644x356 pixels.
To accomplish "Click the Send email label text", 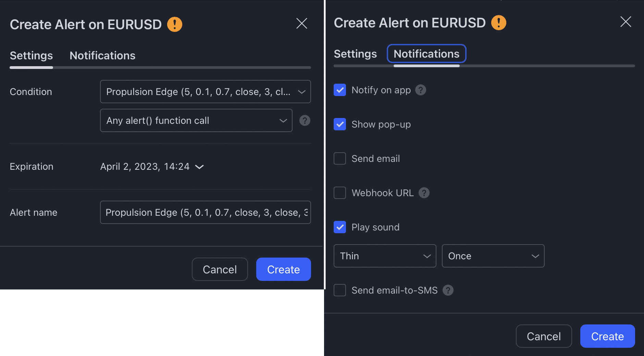I will tap(376, 158).
